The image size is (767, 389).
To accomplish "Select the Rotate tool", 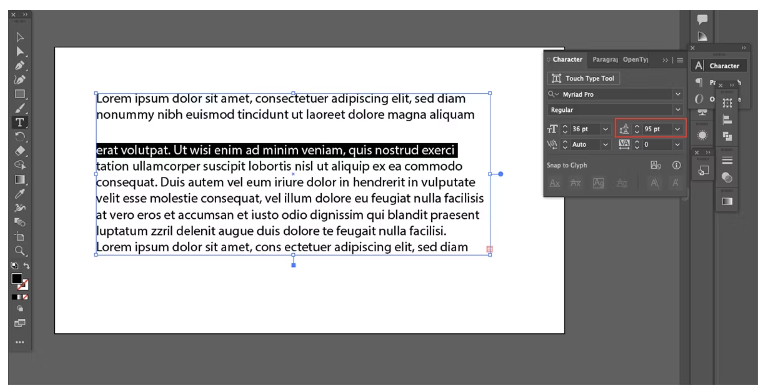I will pyautogui.click(x=20, y=137).
